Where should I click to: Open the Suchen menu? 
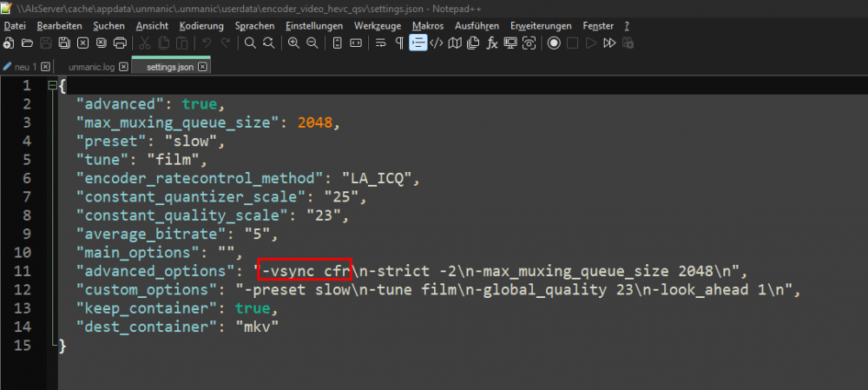(109, 26)
